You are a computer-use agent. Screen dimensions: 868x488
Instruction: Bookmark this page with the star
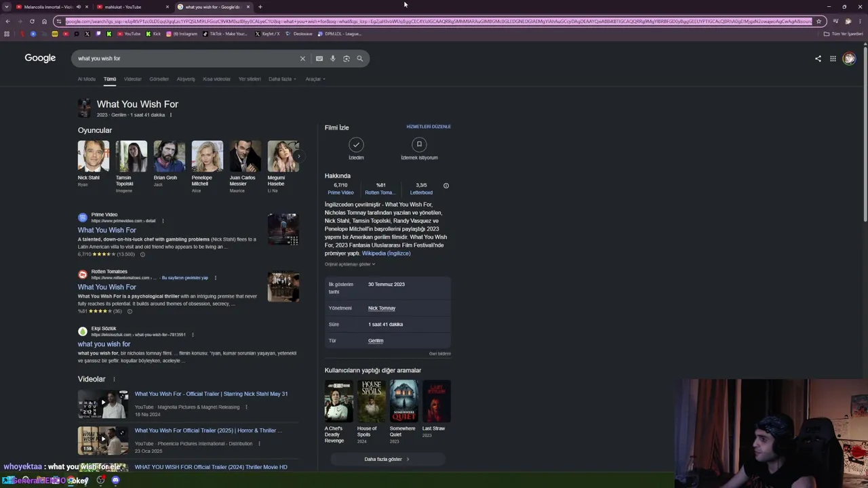tap(818, 21)
